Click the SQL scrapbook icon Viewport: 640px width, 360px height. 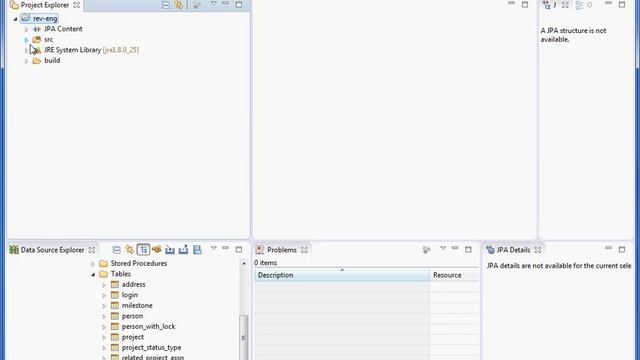pyautogui.click(x=197, y=249)
